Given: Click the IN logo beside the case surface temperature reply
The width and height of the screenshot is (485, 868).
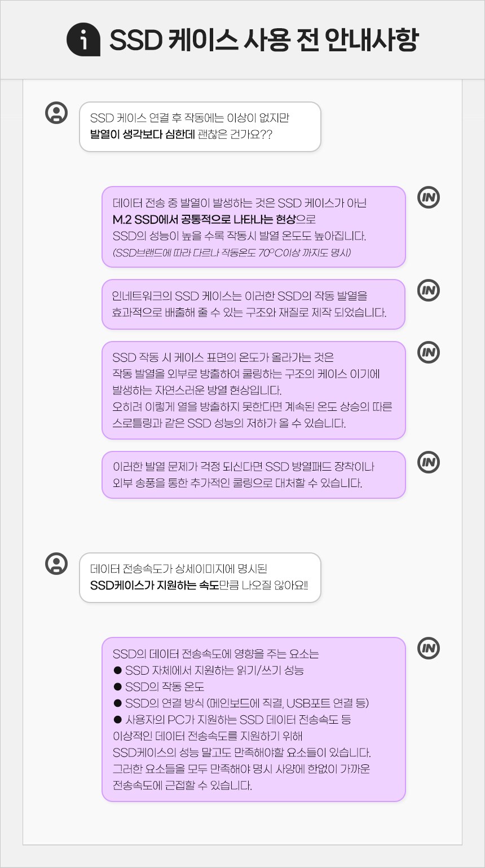Looking at the screenshot, I should click(x=429, y=352).
